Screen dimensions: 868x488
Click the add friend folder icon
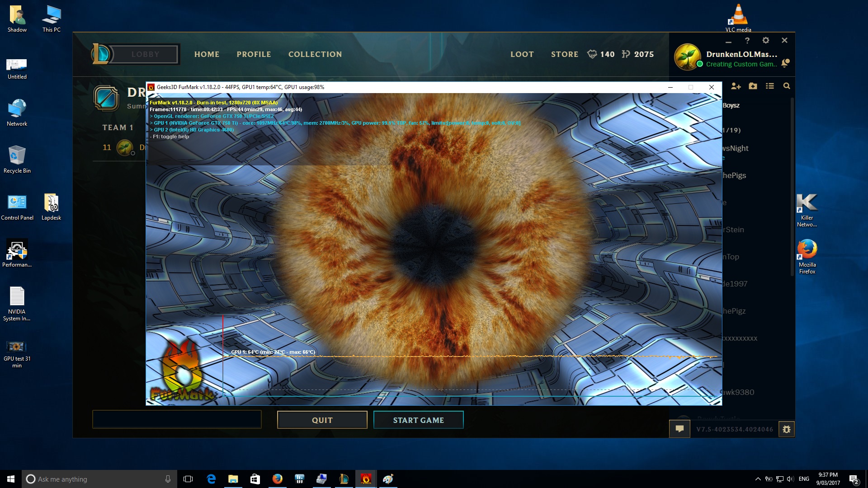click(x=753, y=86)
